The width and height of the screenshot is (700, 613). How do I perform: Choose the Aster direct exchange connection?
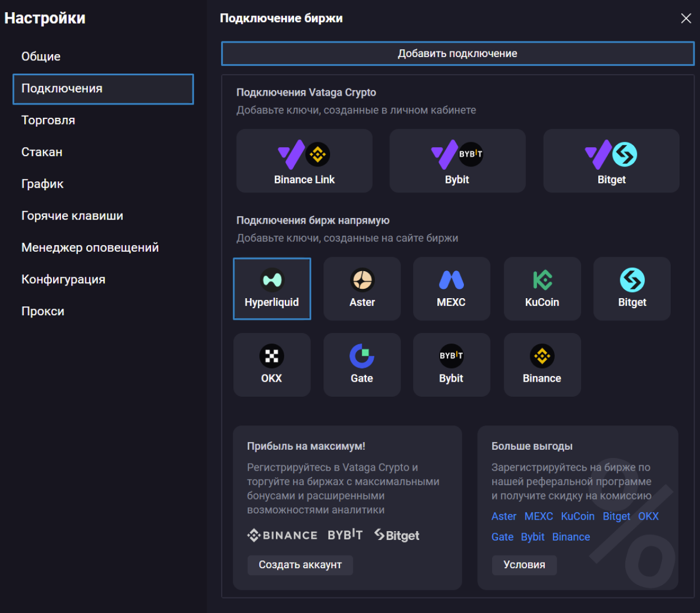(362, 289)
